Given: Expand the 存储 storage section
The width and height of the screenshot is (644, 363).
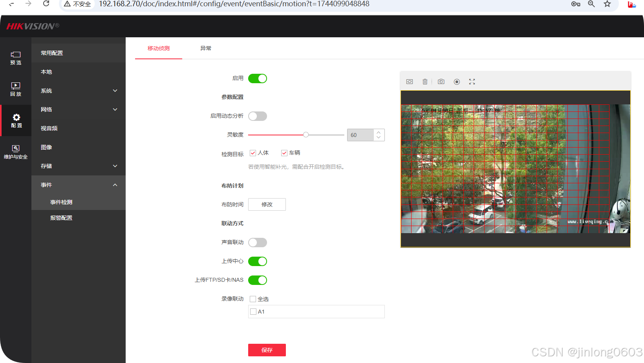Looking at the screenshot, I should (x=78, y=166).
